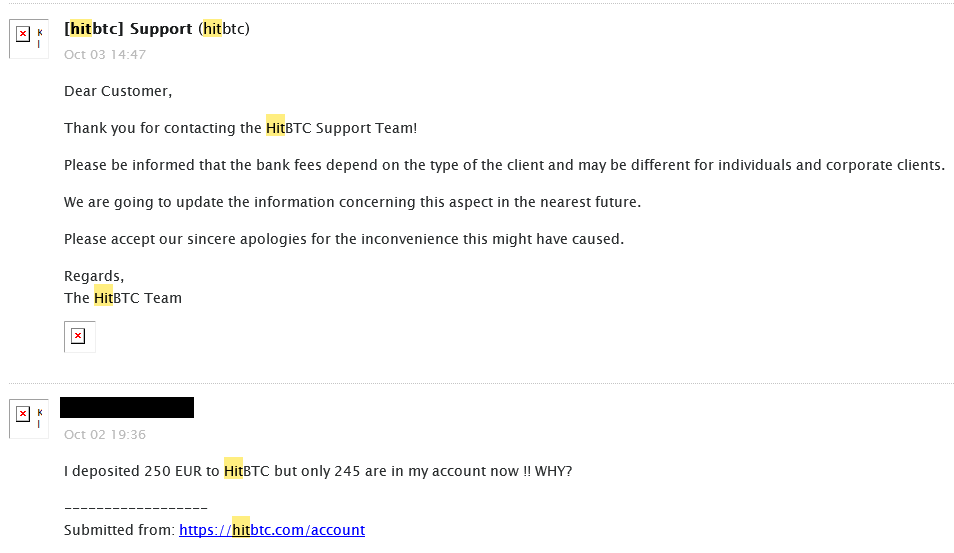Click the sentence about bank fees
Viewport: 954px width, 553px height.
(x=504, y=165)
